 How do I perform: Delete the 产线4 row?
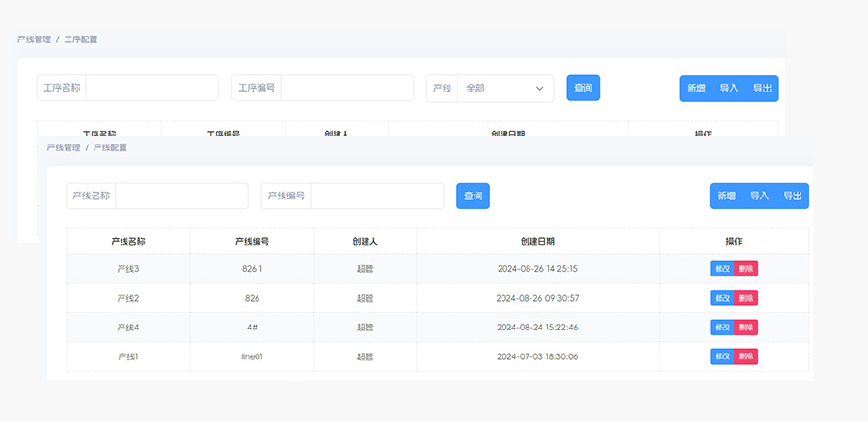[x=746, y=328]
